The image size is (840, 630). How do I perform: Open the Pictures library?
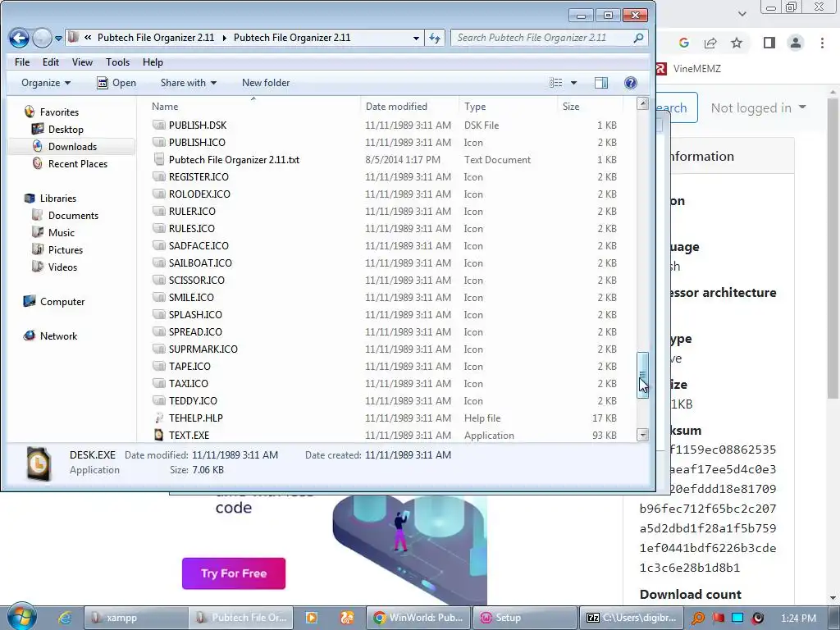point(66,249)
